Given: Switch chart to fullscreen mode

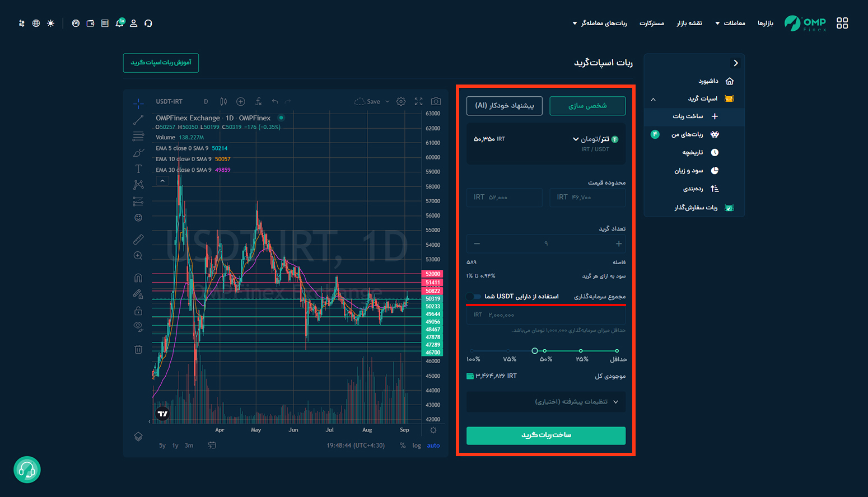Looking at the screenshot, I should click(x=418, y=101).
